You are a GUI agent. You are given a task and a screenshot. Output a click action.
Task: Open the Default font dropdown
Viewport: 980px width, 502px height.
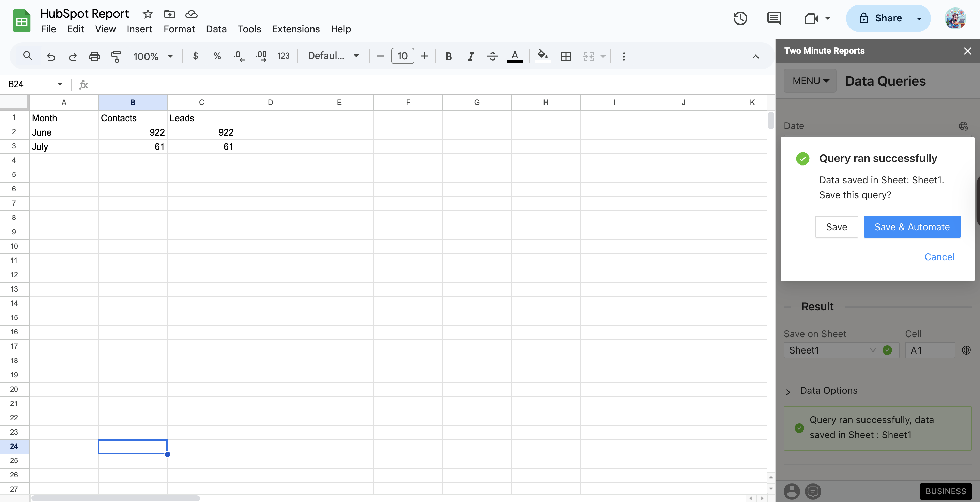coord(333,56)
